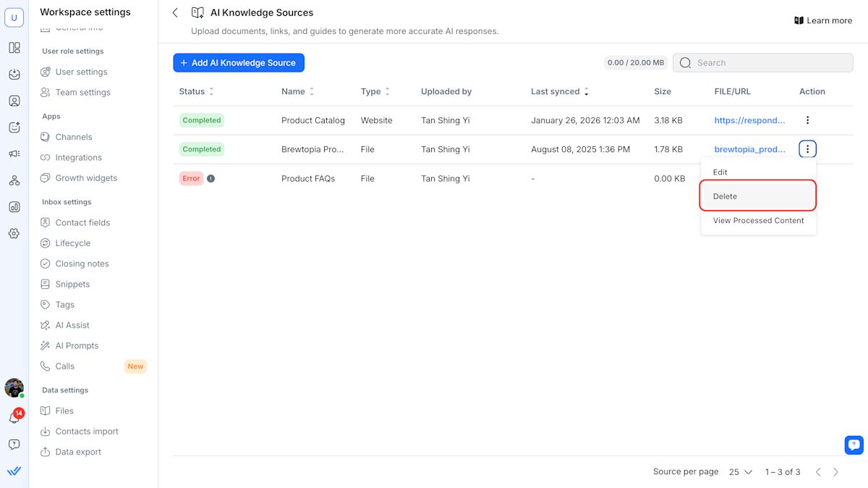868x488 pixels.
Task: Open the reports chart icon in left rail
Action: point(14,207)
